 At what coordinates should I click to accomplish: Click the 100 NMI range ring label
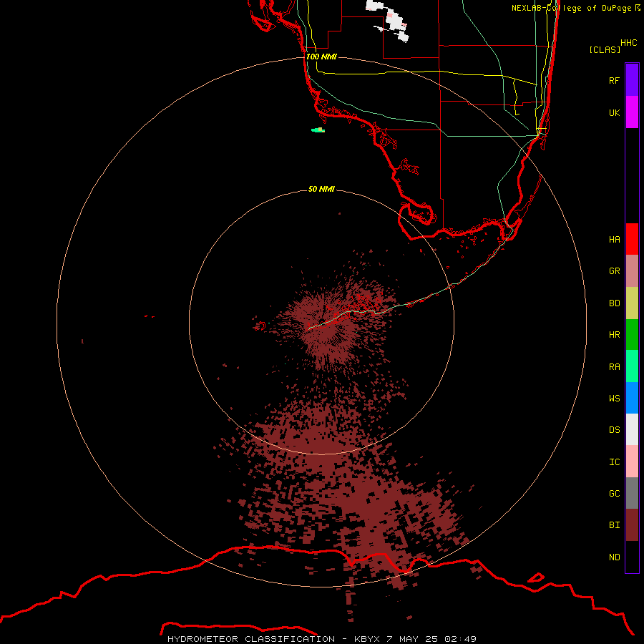click(321, 57)
